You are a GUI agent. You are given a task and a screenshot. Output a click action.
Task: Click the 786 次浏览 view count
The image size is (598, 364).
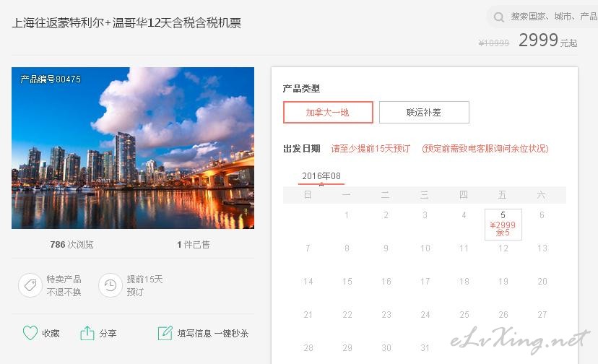point(71,245)
